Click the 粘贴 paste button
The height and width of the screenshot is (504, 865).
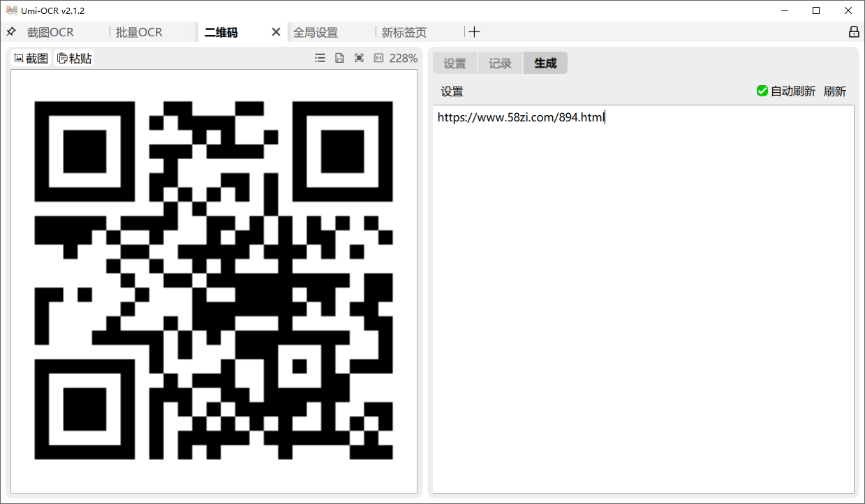click(75, 58)
